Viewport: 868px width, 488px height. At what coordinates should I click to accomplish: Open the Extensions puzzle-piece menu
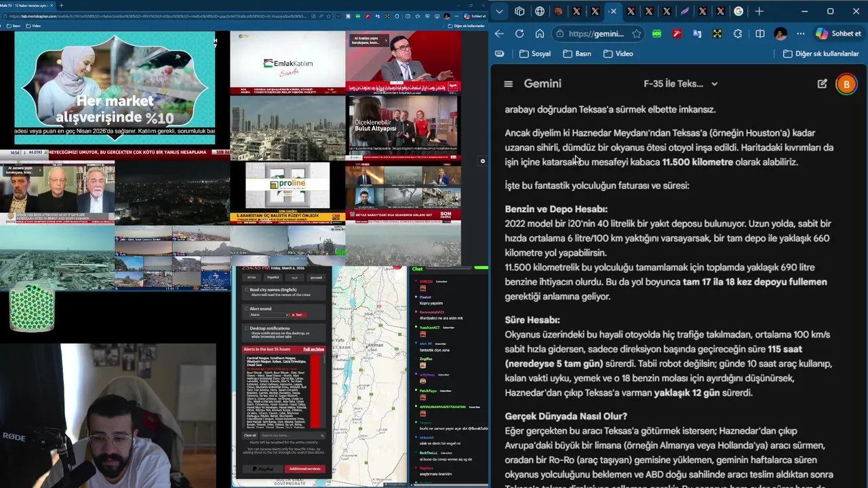click(x=738, y=33)
